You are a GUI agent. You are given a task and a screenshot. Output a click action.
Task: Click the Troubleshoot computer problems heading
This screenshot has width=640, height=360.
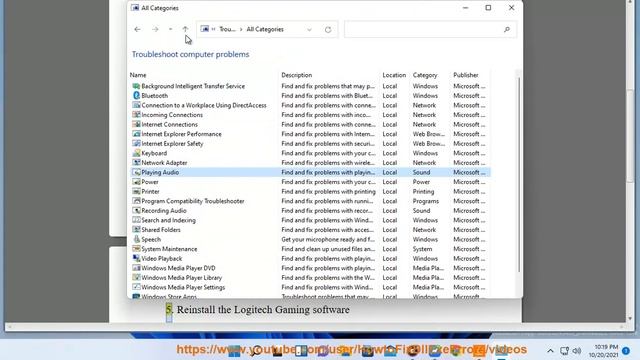pos(190,54)
